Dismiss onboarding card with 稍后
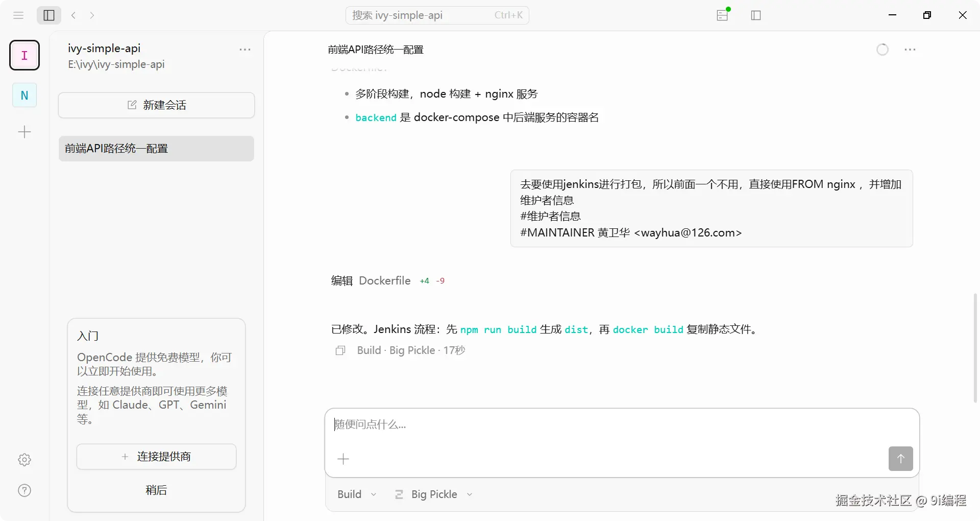 click(156, 490)
